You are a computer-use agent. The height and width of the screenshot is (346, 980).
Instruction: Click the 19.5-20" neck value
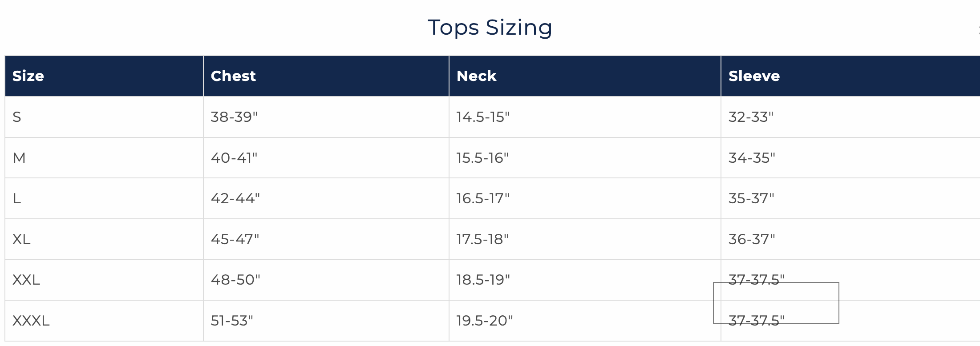484,321
